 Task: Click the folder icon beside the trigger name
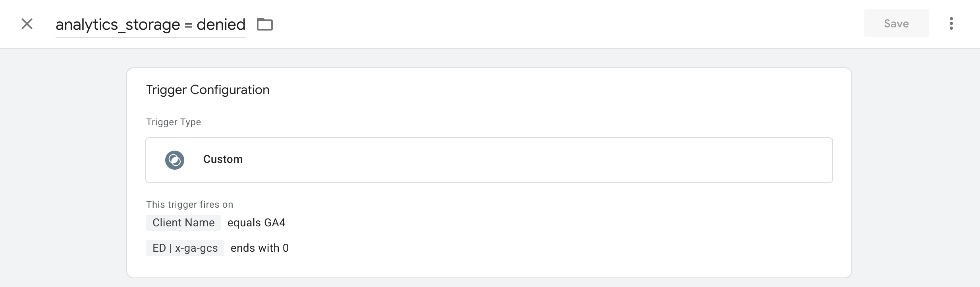265,24
